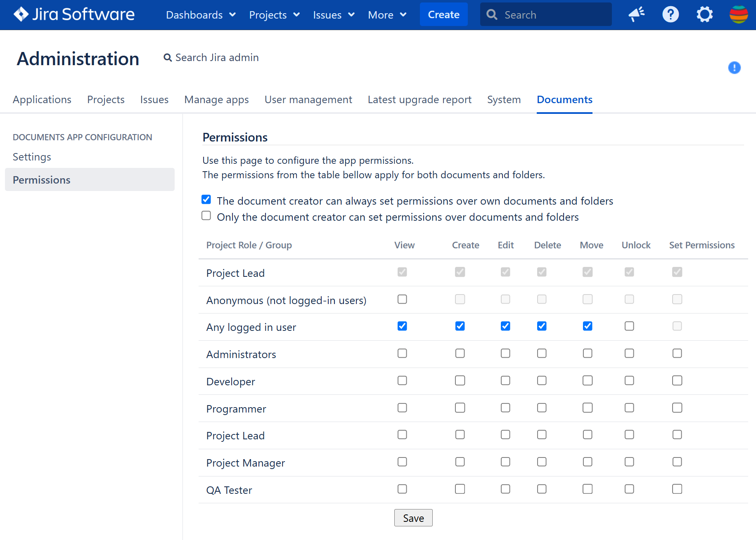This screenshot has width=756, height=540.
Task: Disable View permission for Any logged in user
Action: (x=402, y=326)
